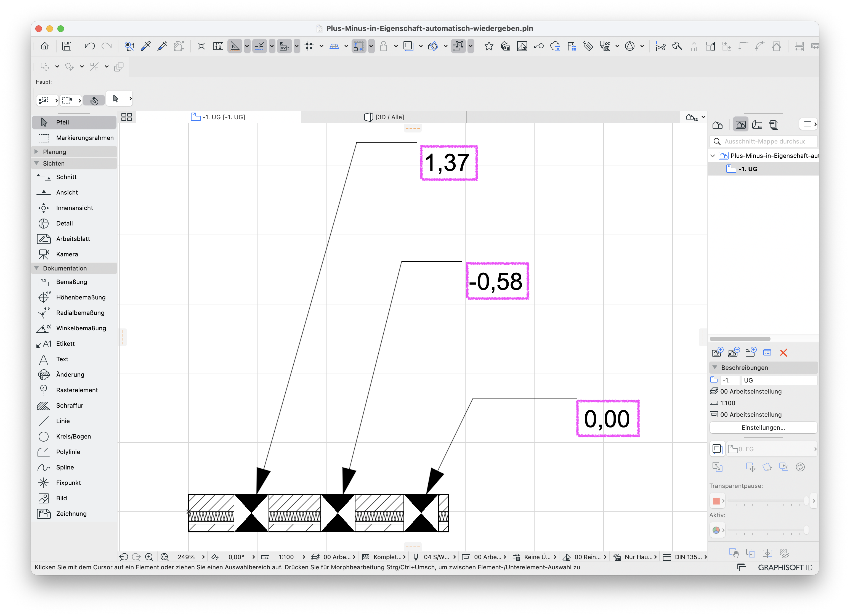Choose the Fixpunkt hotspot tool
Image resolution: width=850 pixels, height=616 pixels.
(74, 483)
